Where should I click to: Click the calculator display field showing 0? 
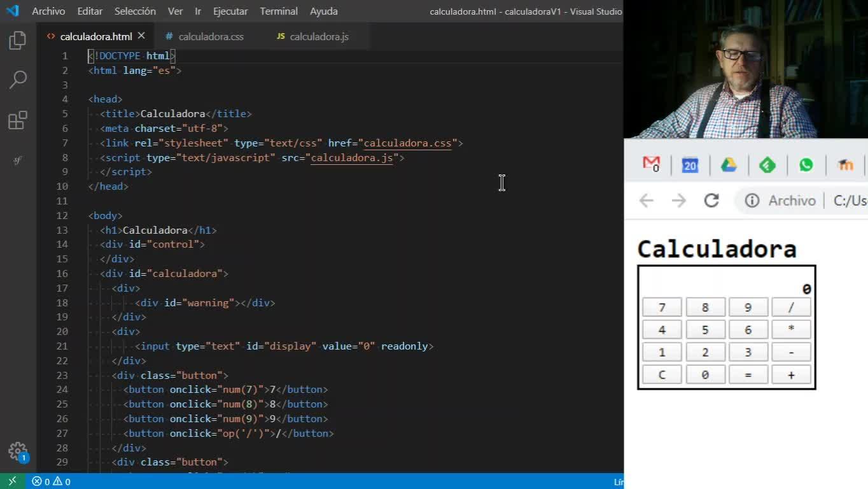727,289
